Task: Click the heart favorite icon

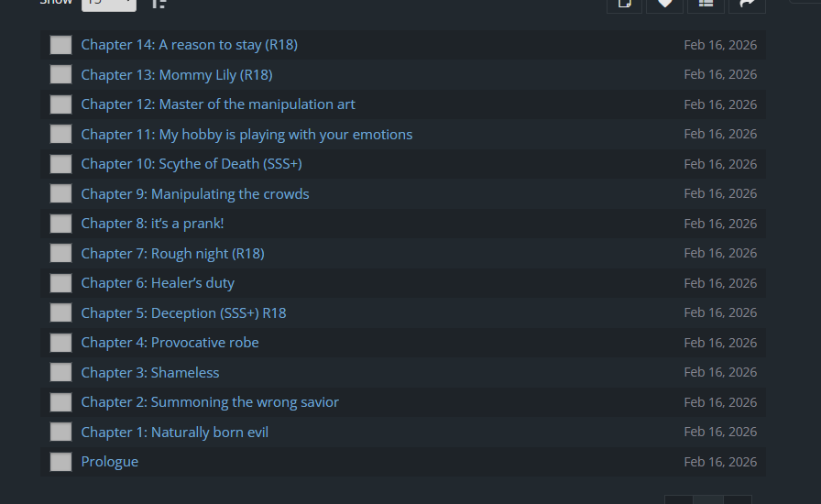Action: pos(665,4)
